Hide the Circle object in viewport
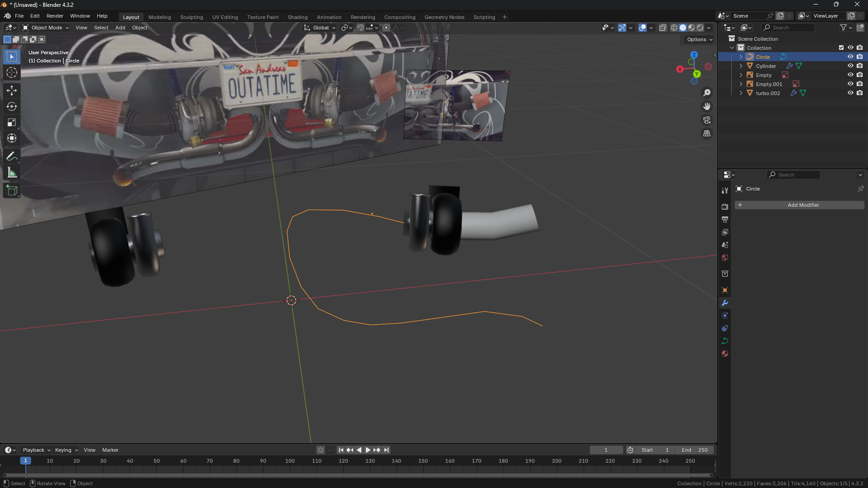868x488 pixels. 850,57
